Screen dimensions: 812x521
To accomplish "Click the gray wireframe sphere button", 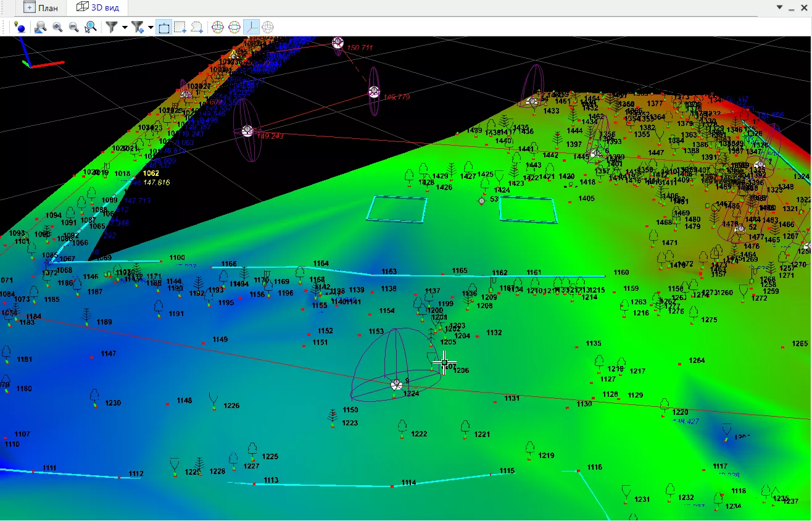I will coord(268,27).
